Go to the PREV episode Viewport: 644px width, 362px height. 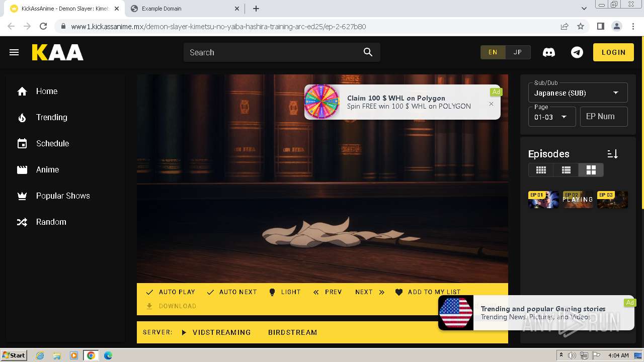tap(327, 292)
